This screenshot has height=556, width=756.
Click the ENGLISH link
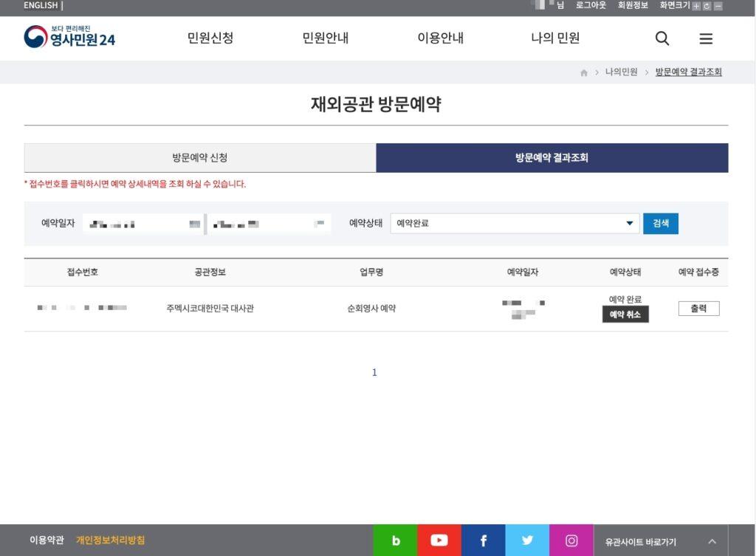tap(41, 5)
